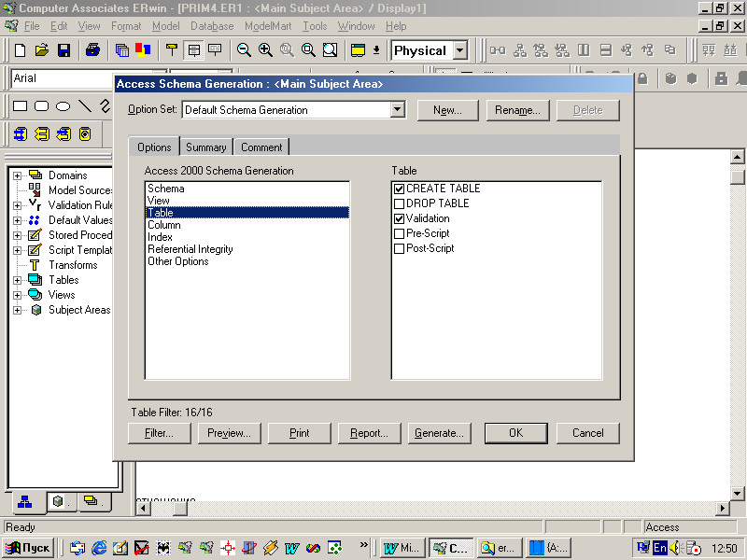Click the Transforms T icon
Screen dimensions: 747x560
[35, 265]
